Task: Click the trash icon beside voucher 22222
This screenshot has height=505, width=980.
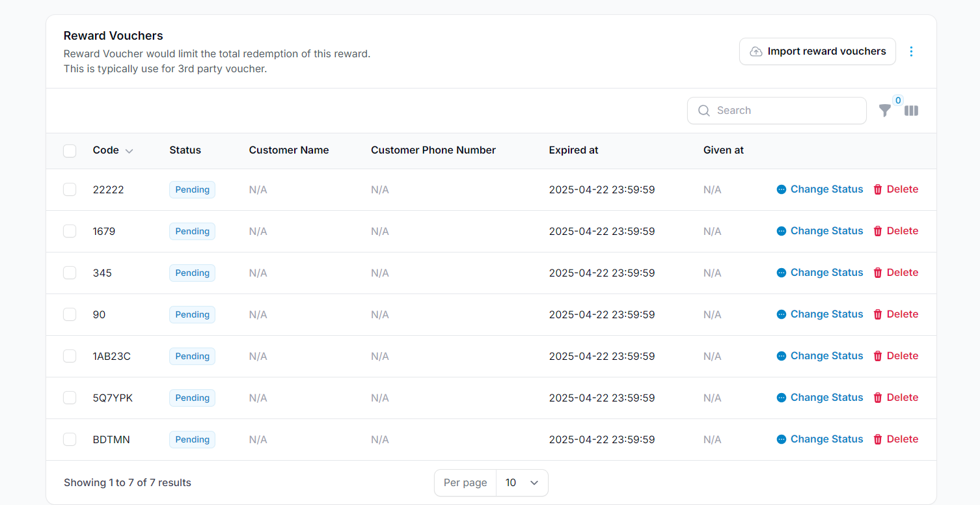Action: click(878, 189)
